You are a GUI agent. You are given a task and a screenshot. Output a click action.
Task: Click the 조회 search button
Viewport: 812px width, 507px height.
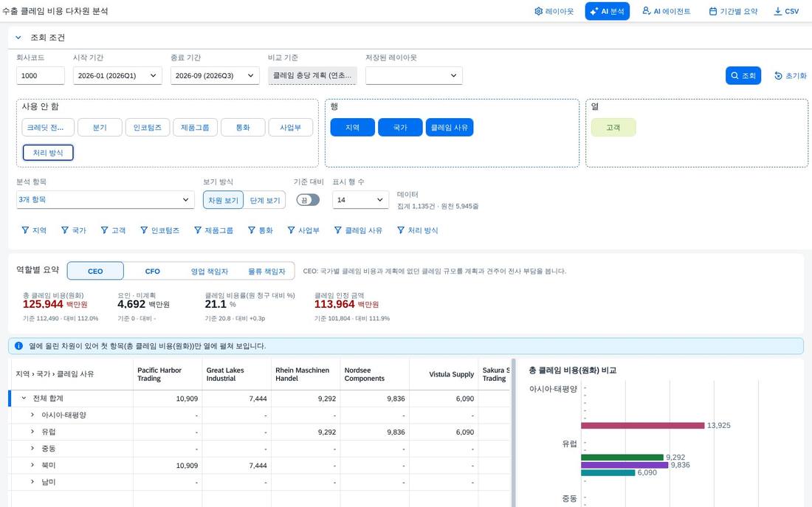tap(743, 75)
